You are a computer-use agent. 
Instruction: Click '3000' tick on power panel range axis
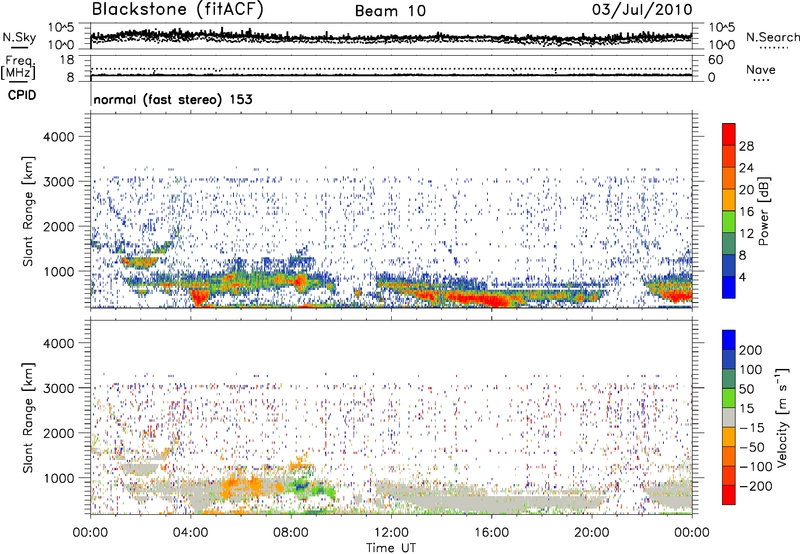(58, 182)
